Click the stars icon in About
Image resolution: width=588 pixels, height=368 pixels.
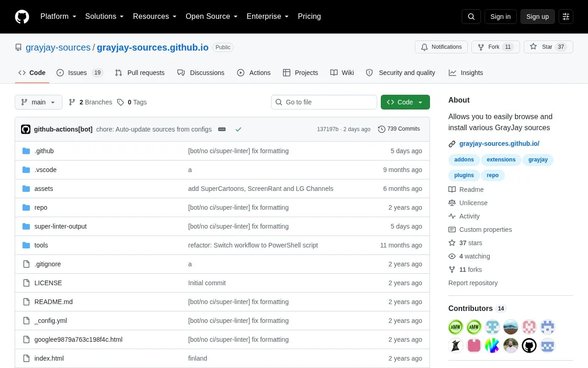point(452,243)
